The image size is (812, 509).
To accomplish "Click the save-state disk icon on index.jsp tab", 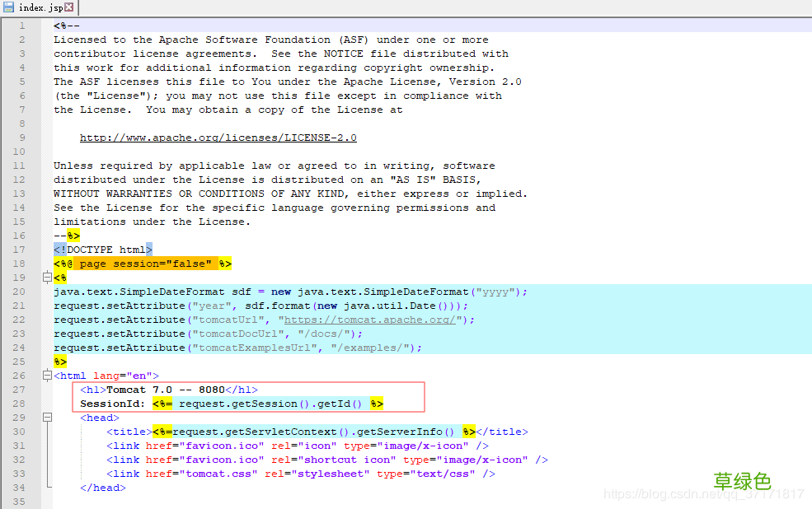I will point(9,7).
